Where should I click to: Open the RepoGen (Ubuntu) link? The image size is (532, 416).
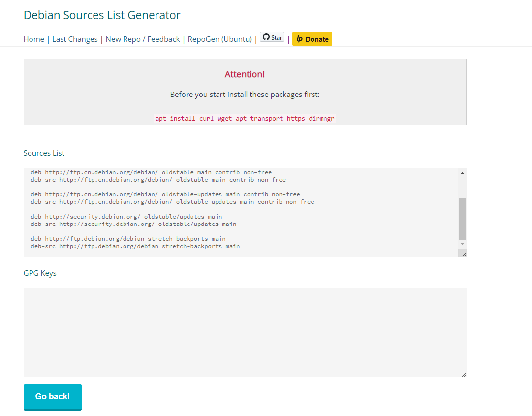coord(219,39)
